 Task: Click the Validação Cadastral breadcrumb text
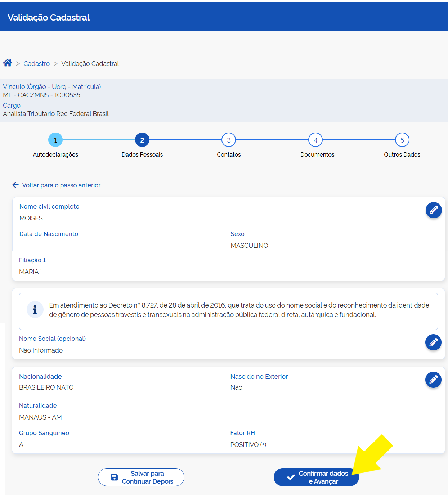(x=90, y=64)
